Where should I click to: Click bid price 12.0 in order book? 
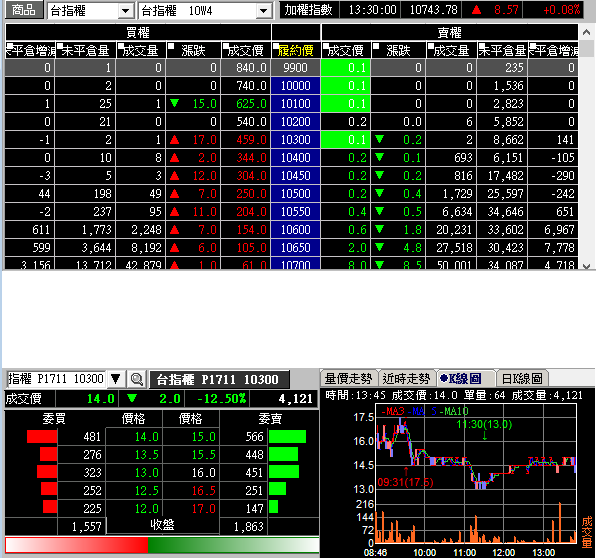pos(146,509)
